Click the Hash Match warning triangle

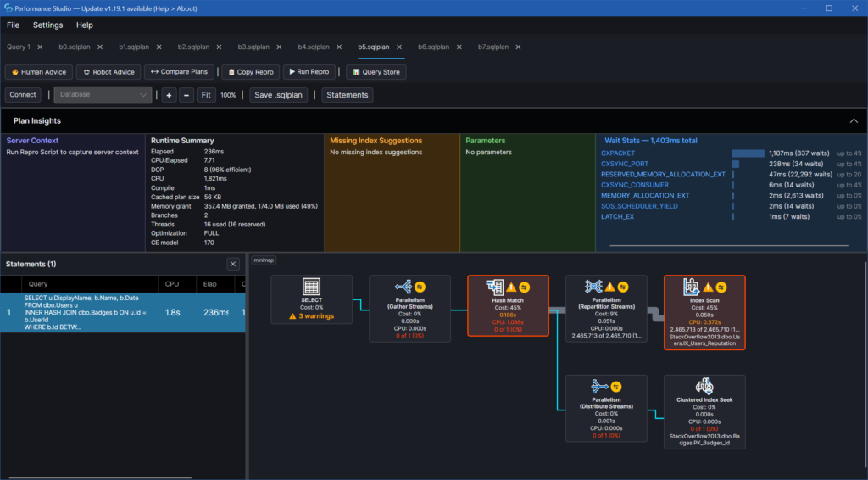click(x=511, y=287)
